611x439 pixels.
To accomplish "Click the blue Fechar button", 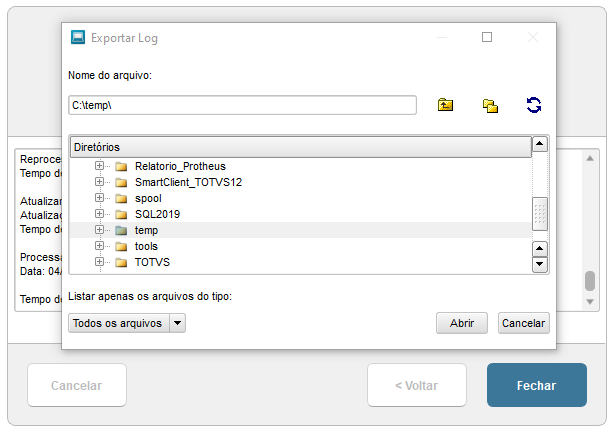I will click(536, 385).
